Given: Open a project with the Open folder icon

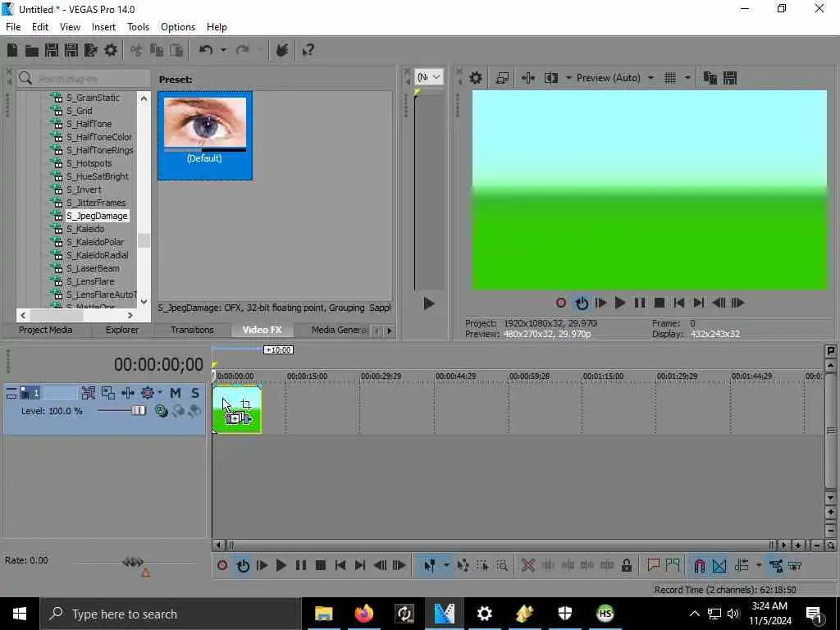Looking at the screenshot, I should click(32, 50).
